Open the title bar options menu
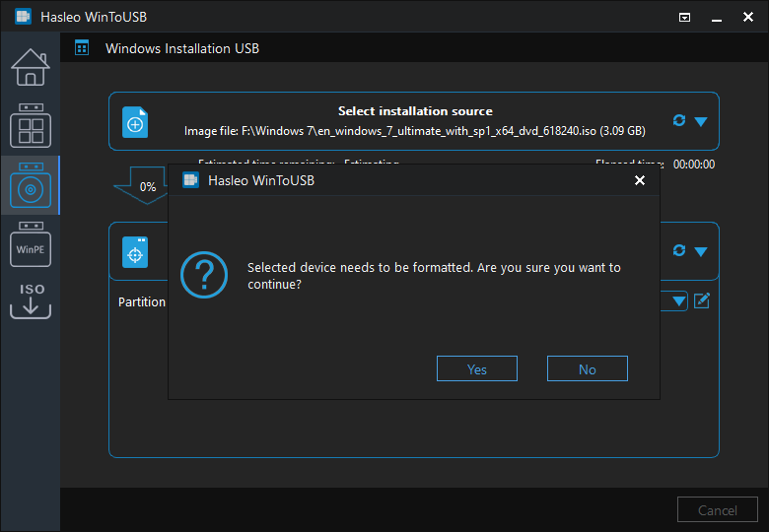This screenshot has width=769, height=532. tap(684, 17)
